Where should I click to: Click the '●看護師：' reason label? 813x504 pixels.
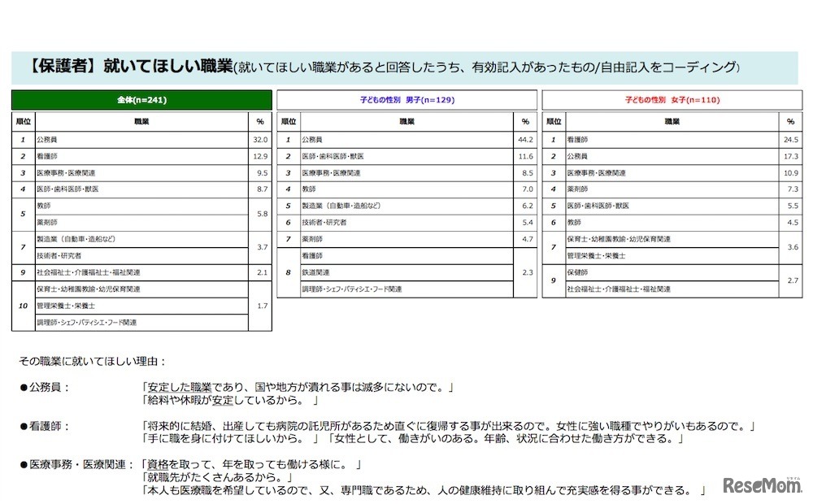45,426
